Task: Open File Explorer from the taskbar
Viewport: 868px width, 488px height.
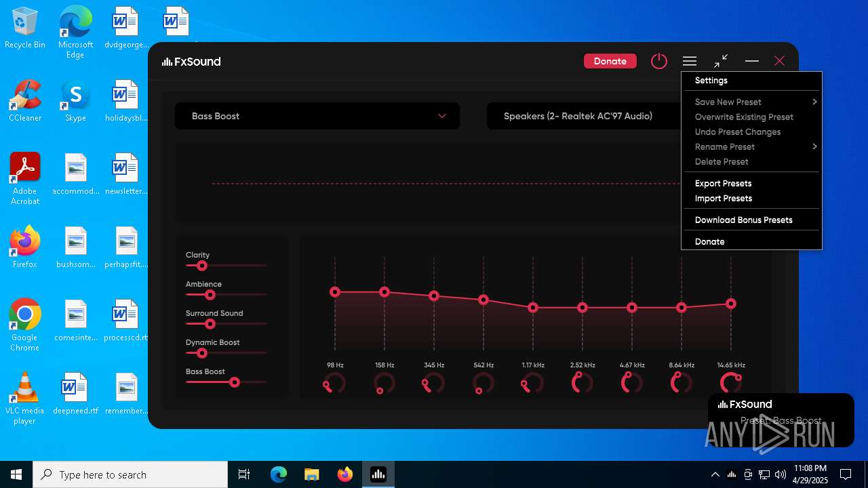Action: point(311,474)
